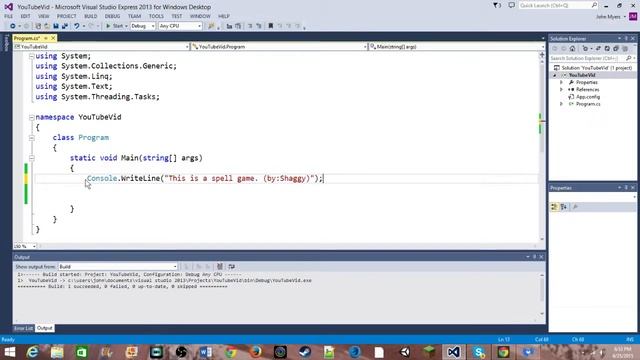This screenshot has height=360, width=640.
Task: Click the John Myers account name
Action: 608,17
